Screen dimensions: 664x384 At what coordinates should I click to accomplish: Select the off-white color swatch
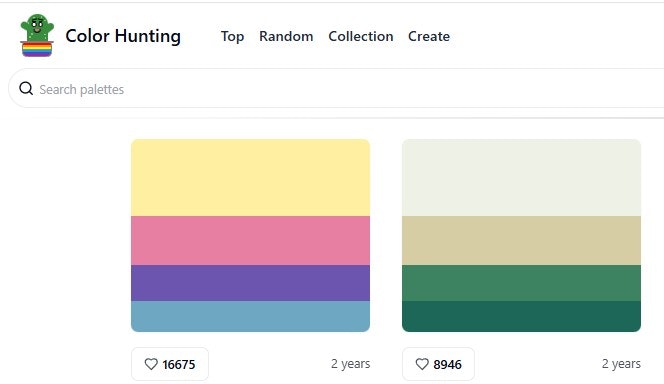(x=521, y=177)
